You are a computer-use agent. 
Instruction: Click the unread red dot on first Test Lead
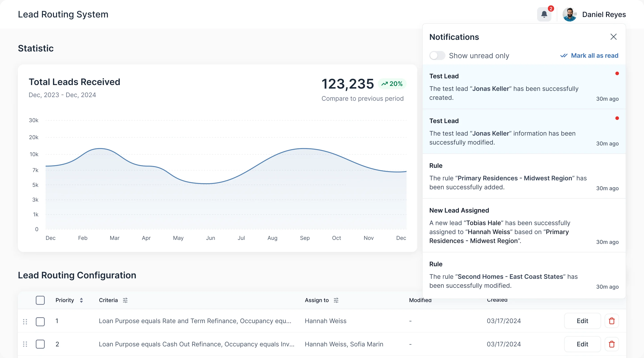coord(617,74)
